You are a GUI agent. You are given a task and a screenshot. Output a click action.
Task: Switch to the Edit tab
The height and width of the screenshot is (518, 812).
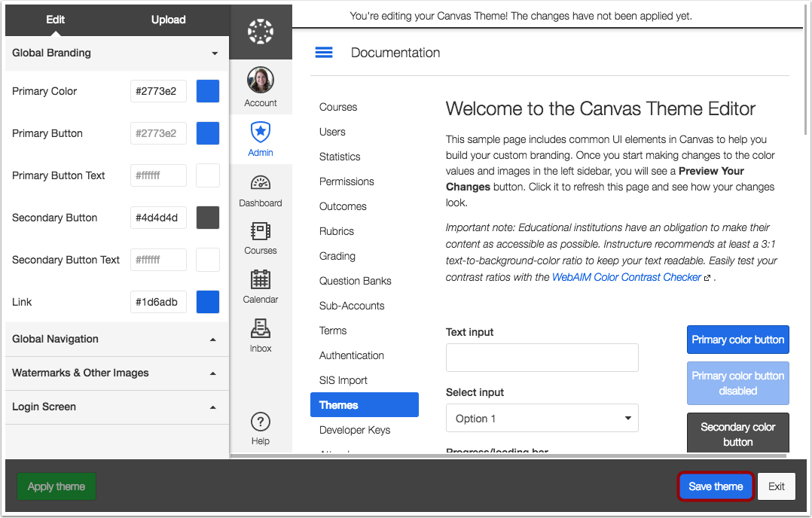[x=56, y=20]
